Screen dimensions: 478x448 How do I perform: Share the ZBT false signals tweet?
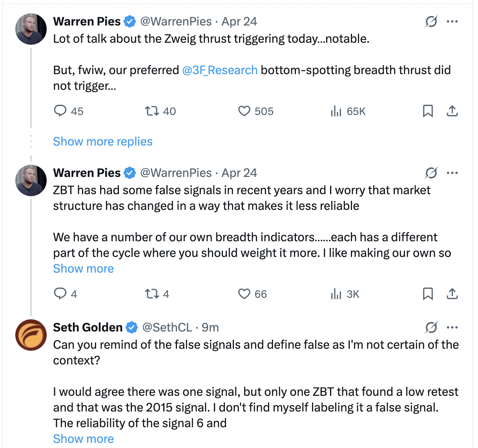[x=452, y=294]
